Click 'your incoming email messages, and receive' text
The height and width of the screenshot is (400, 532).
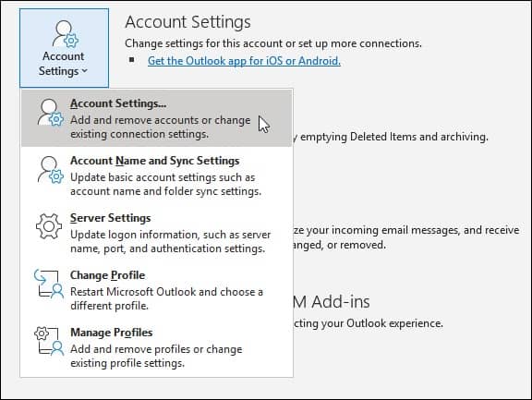[413, 230]
